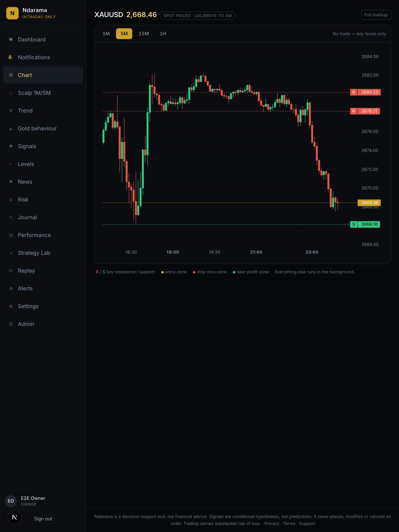Image resolution: width=399 pixels, height=532 pixels.
Task: Click the 'take-profit zone' legend label
Action: 253,272
